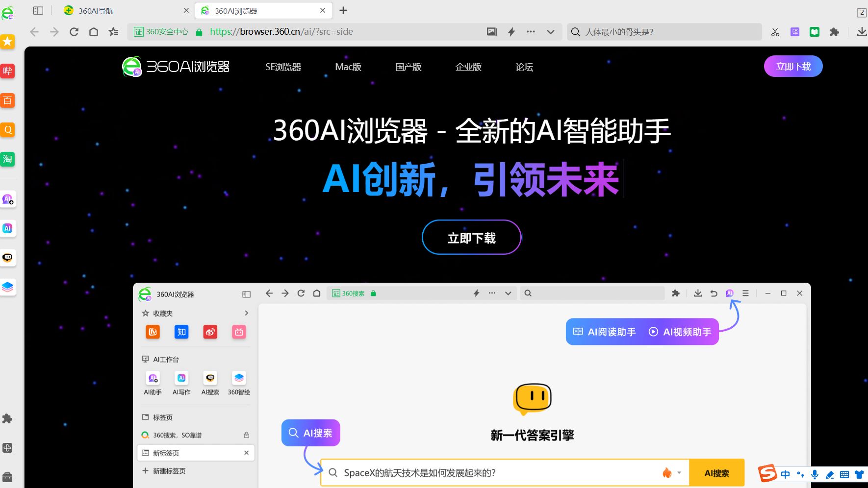This screenshot has width=868, height=488.
Task: Click 新建标签页 in the preview sidebar
Action: click(x=164, y=471)
